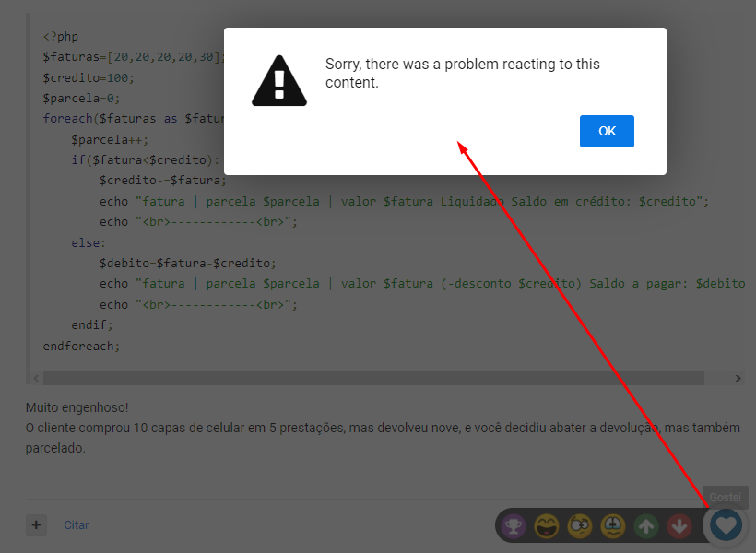React with the sad crying emoji
Image resolution: width=756 pixels, height=553 pixels.
613,525
